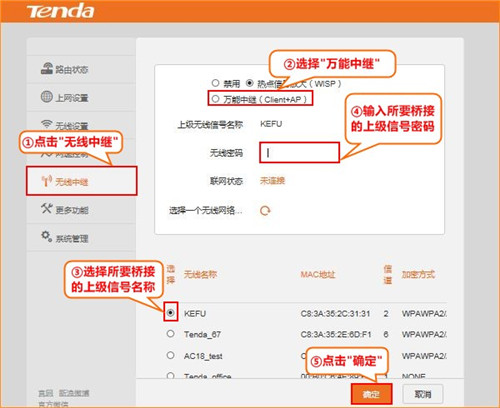Click the 无线密码 input field

[x=299, y=152]
